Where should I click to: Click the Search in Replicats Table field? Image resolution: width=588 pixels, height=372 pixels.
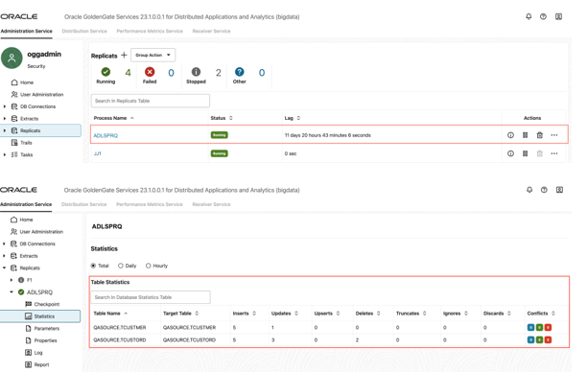coord(151,101)
